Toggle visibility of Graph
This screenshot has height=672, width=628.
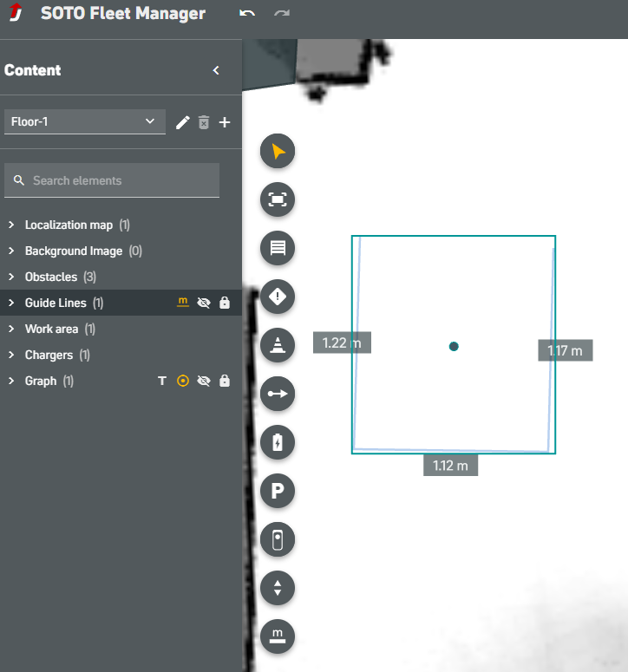point(204,381)
